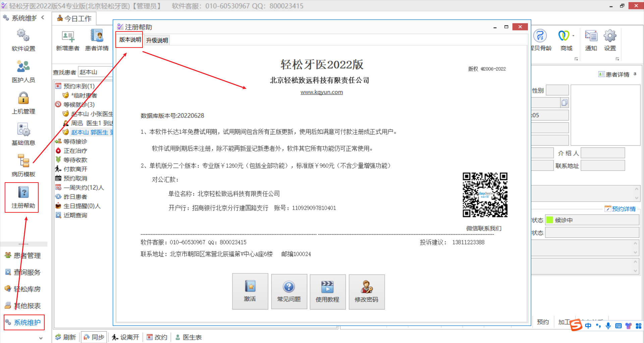Image resolution: width=644 pixels, height=343 pixels.
Task: Open 基础信息 settings
Action: (23, 135)
